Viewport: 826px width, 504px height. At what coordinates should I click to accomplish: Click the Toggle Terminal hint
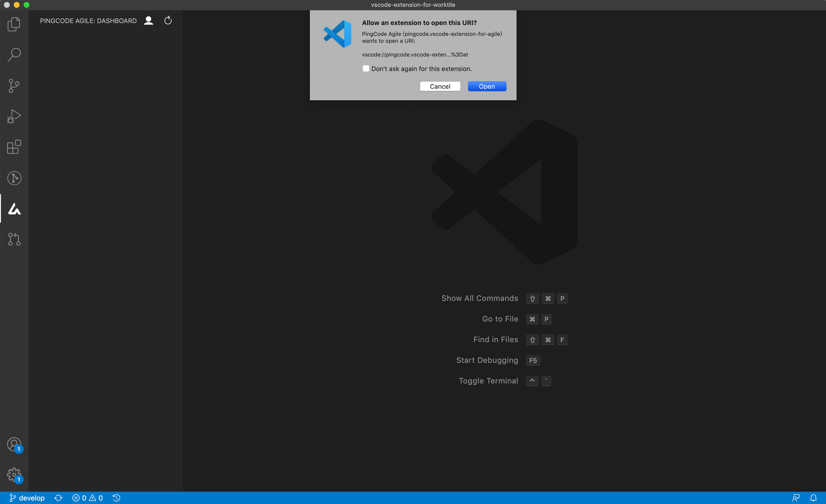click(x=488, y=381)
